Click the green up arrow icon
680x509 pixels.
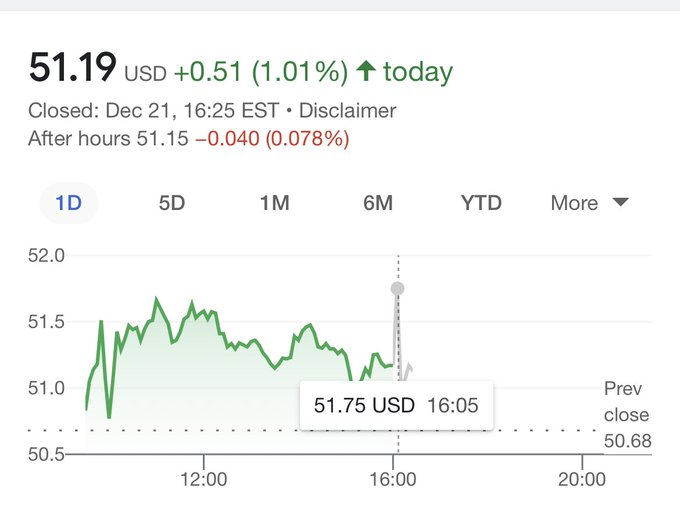(x=365, y=72)
